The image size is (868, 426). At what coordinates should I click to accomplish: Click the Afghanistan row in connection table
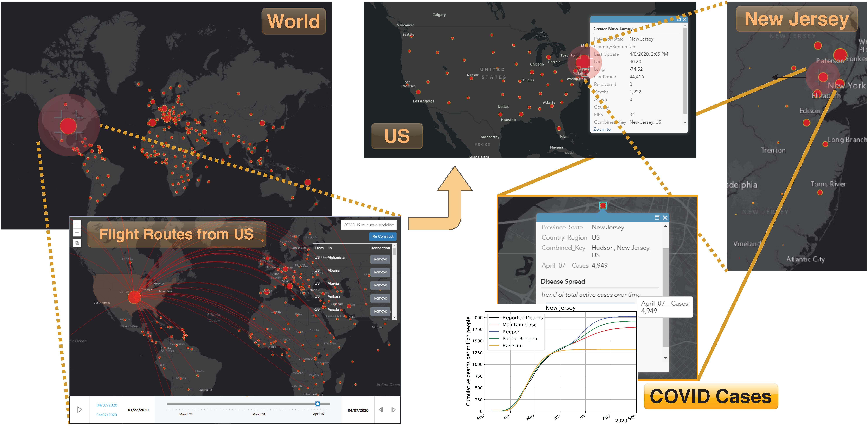pos(353,259)
